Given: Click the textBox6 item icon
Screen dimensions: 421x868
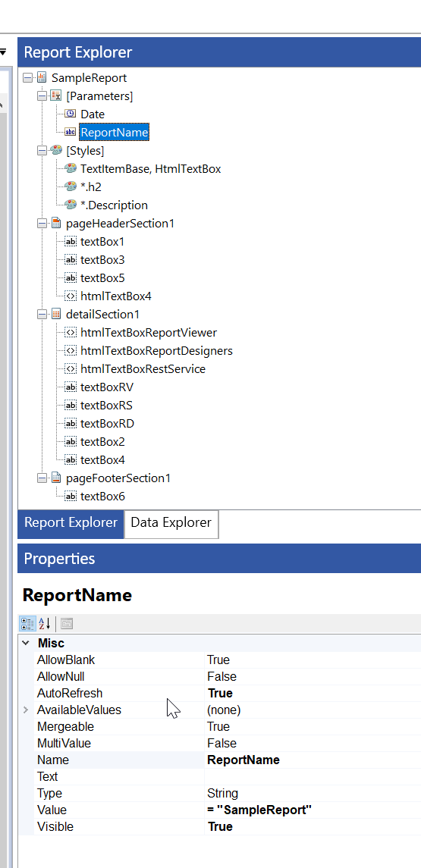Looking at the screenshot, I should click(x=71, y=497).
